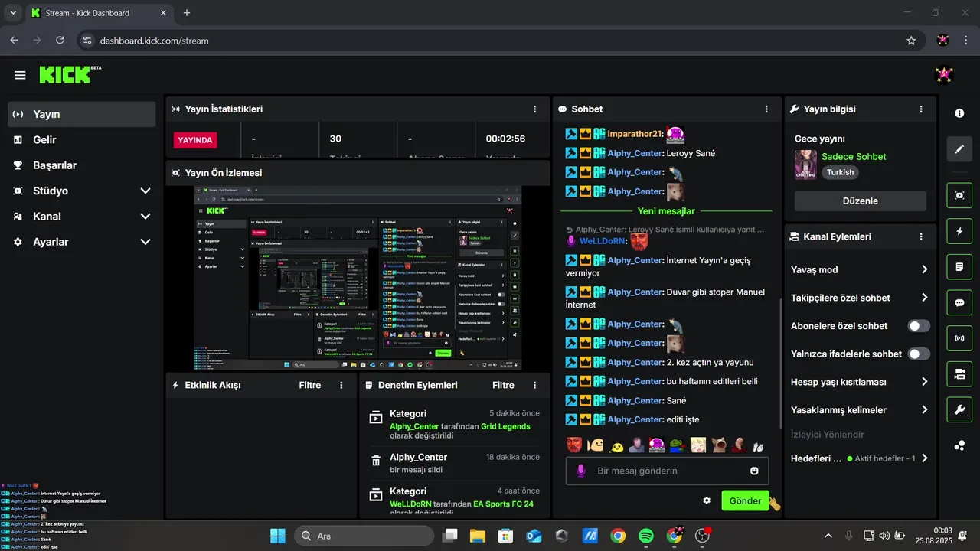The height and width of the screenshot is (551, 980).
Task: Click the Düzenle button
Action: (x=860, y=201)
